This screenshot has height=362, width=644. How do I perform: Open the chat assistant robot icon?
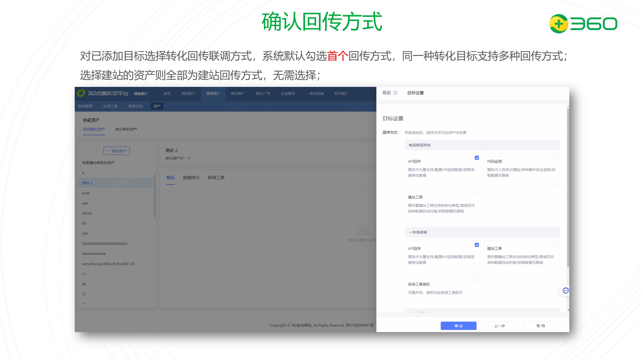(x=566, y=291)
